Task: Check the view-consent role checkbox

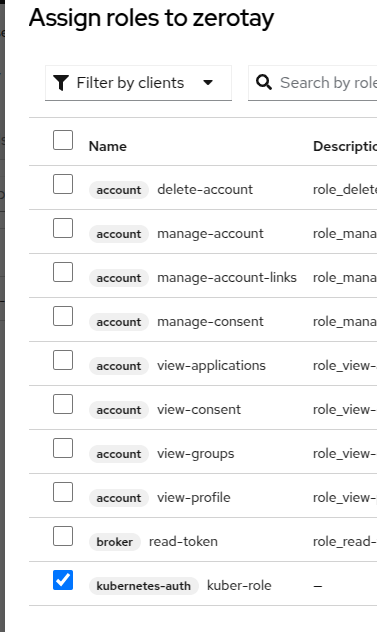Action: 63,404
